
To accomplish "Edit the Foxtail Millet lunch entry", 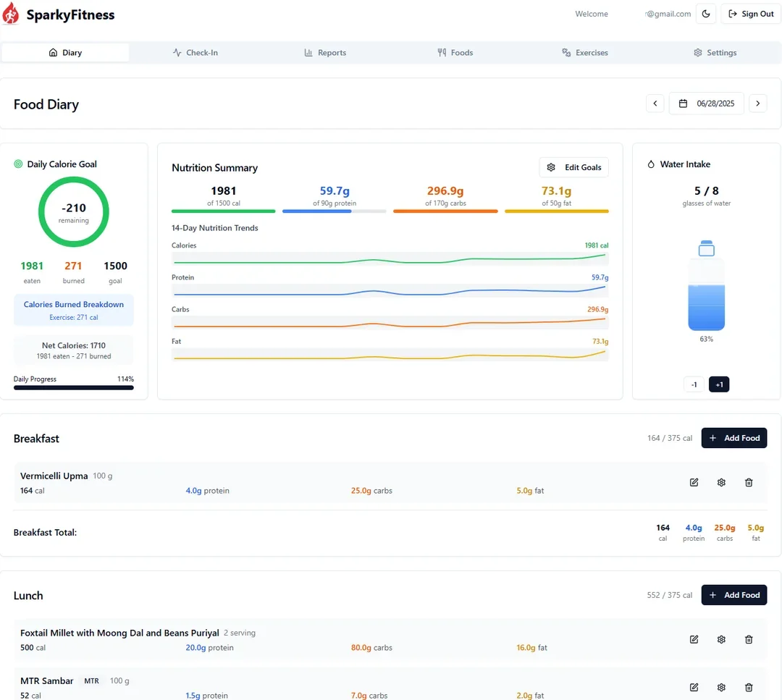I will [694, 639].
